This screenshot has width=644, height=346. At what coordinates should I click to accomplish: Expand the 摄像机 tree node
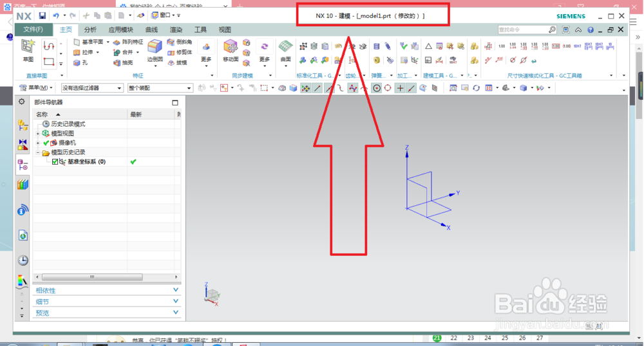pyautogui.click(x=38, y=143)
